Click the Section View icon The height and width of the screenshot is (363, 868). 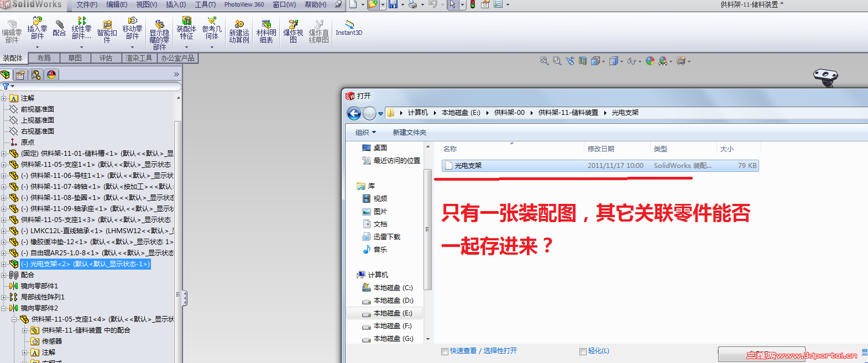pyautogui.click(x=583, y=61)
